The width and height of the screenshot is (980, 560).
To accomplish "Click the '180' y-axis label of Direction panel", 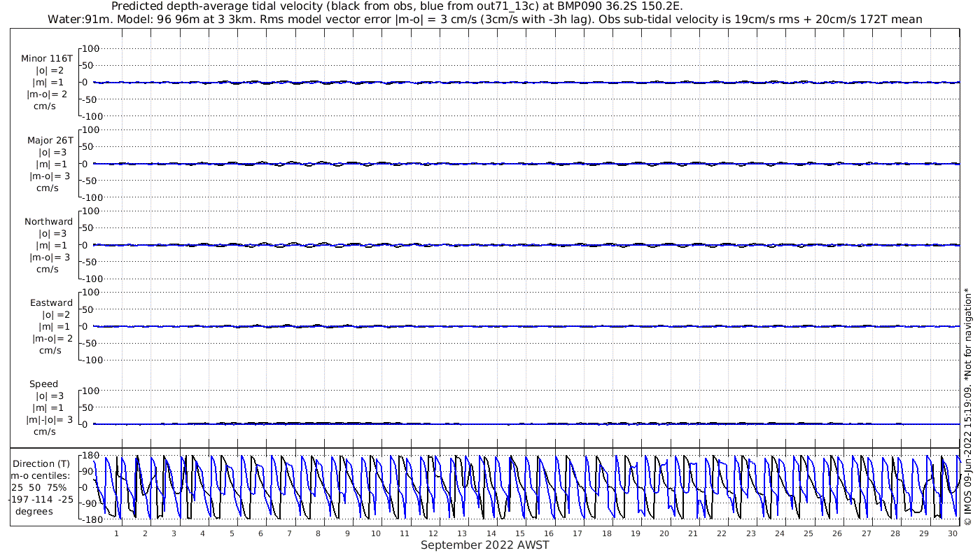I will point(90,456).
